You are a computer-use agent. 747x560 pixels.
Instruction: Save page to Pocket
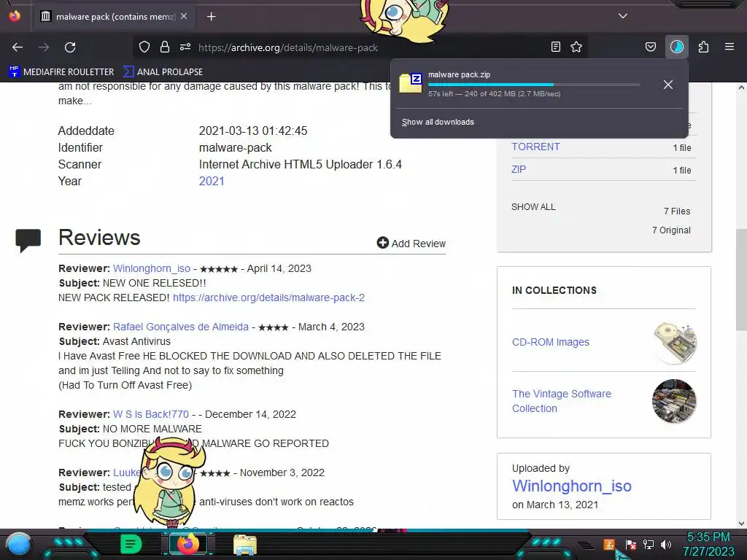[650, 47]
